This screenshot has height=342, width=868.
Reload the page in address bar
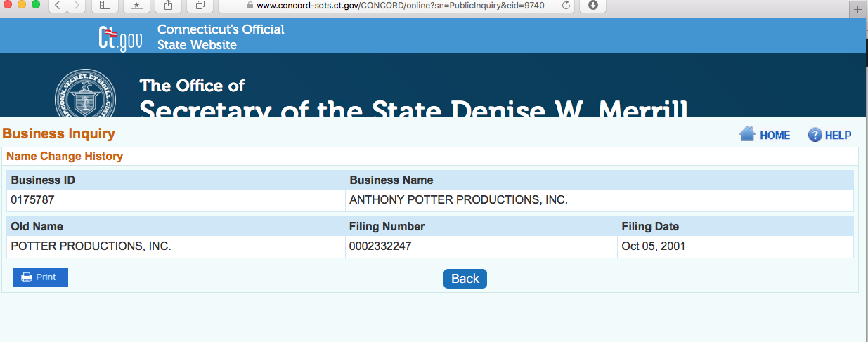[x=566, y=6]
